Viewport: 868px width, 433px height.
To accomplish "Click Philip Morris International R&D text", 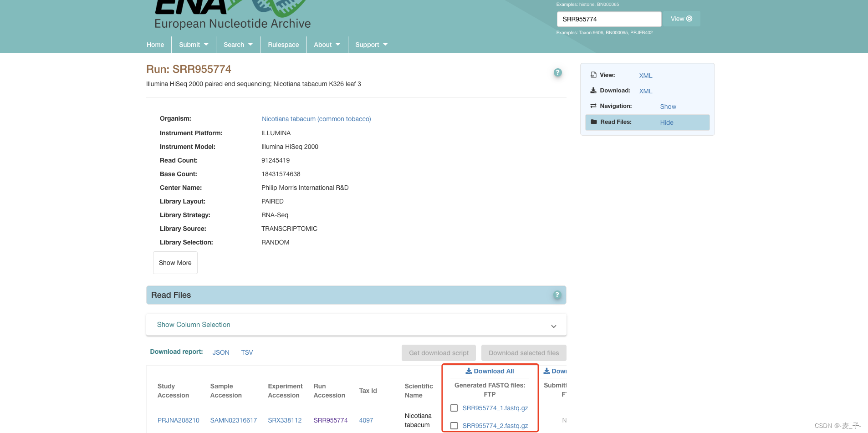I will pos(305,188).
